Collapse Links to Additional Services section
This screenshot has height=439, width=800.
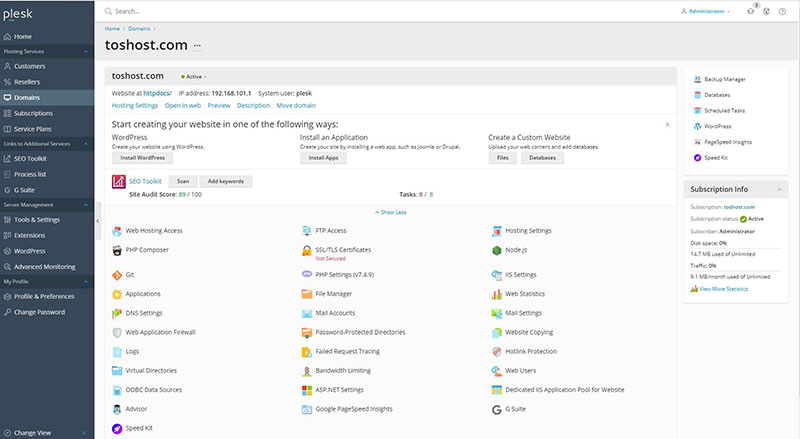click(x=85, y=144)
